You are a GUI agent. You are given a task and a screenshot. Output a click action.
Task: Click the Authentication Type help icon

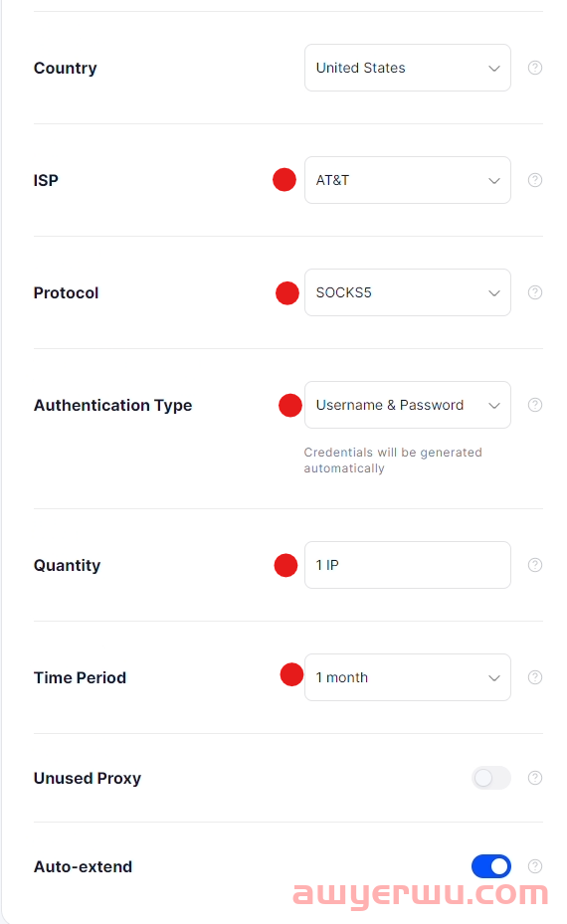(534, 405)
